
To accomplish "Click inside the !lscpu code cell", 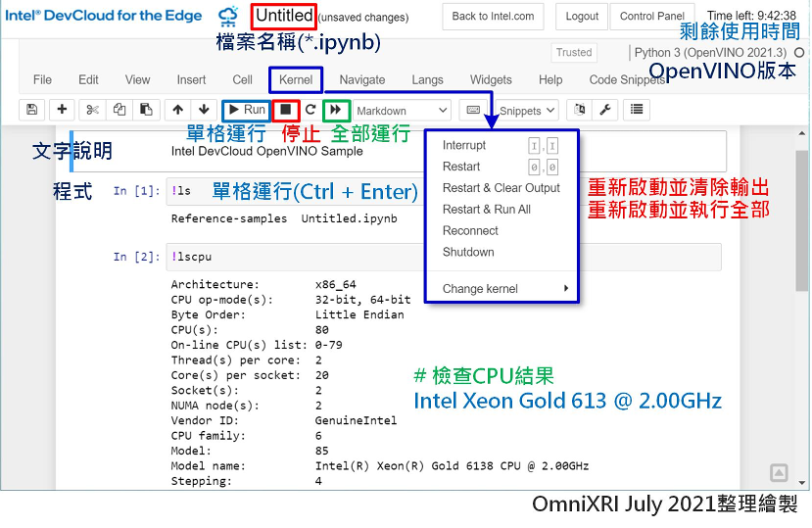I will [x=444, y=257].
